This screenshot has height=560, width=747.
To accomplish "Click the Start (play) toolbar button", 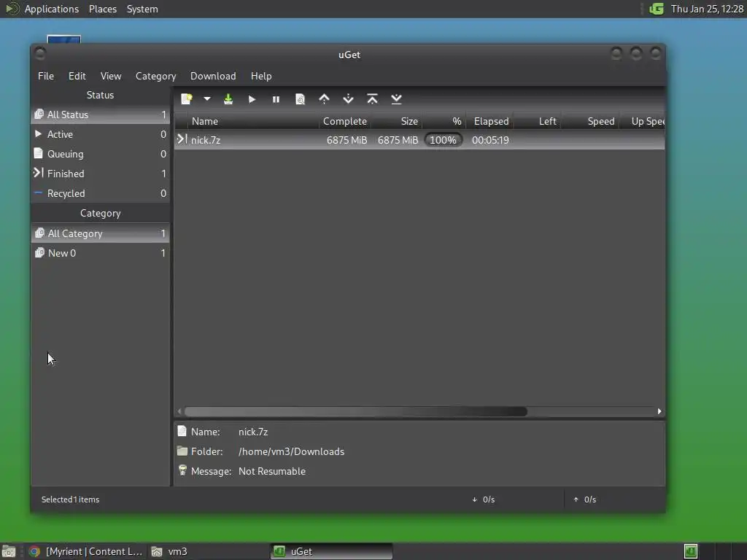I will pyautogui.click(x=252, y=99).
